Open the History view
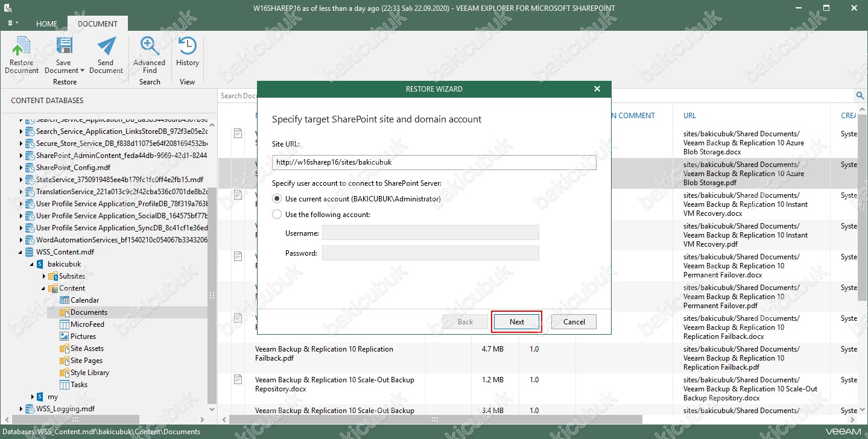The width and height of the screenshot is (868, 439). click(x=188, y=52)
